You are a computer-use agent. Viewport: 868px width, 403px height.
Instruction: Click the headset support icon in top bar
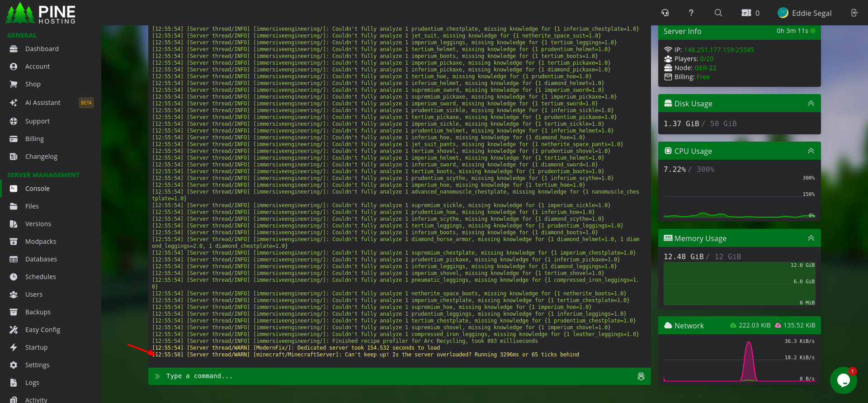(x=665, y=13)
